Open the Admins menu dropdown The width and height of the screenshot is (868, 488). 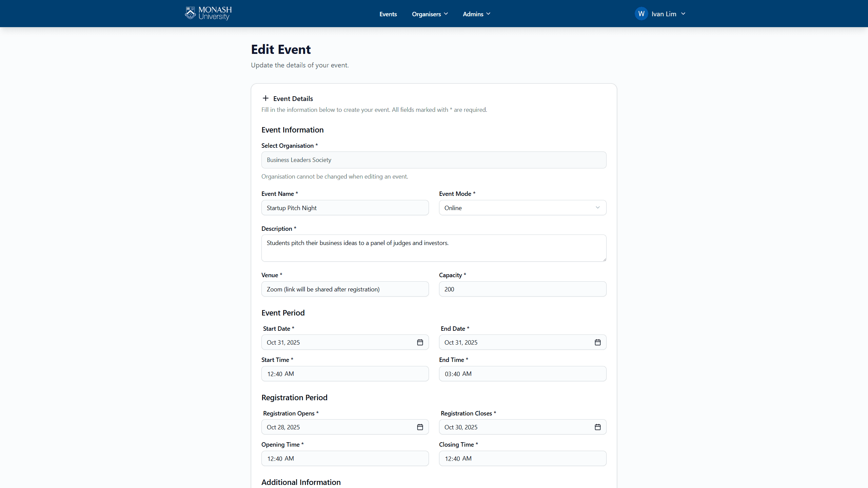tap(476, 14)
